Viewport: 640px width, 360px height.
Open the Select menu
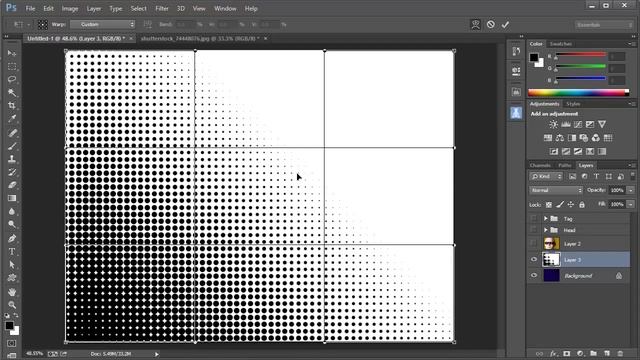tap(138, 9)
